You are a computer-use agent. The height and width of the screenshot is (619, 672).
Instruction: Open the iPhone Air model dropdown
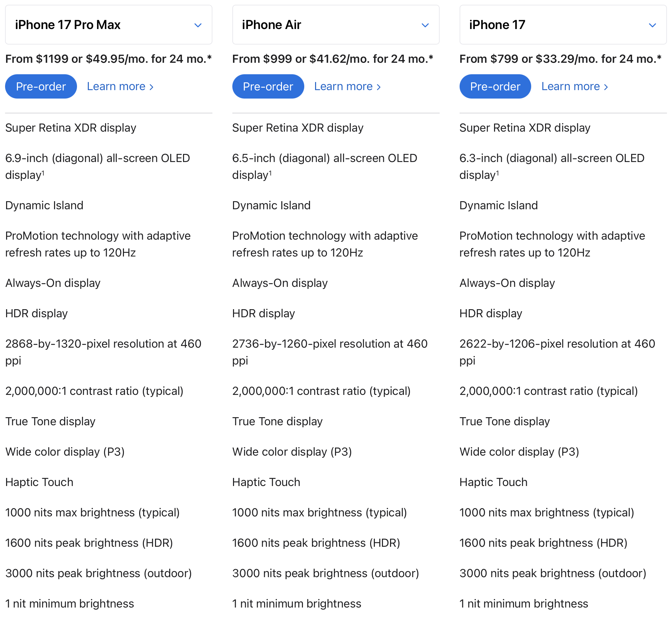tap(336, 25)
